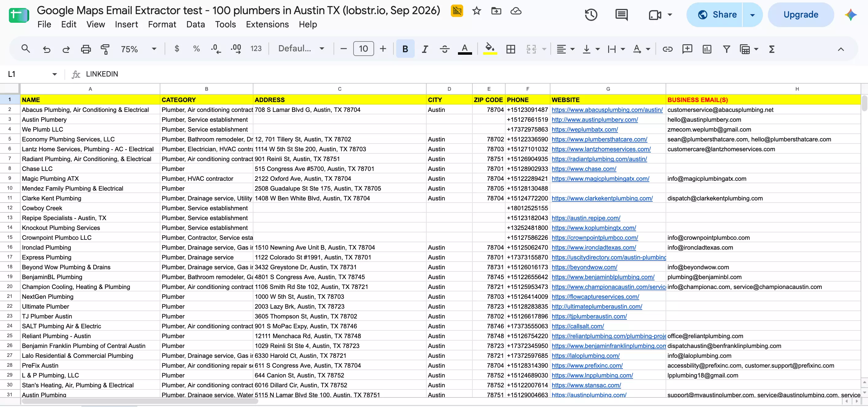Viewport: 868px width, 407px height.
Task: Select the paint format roller icon
Action: pyautogui.click(x=105, y=49)
